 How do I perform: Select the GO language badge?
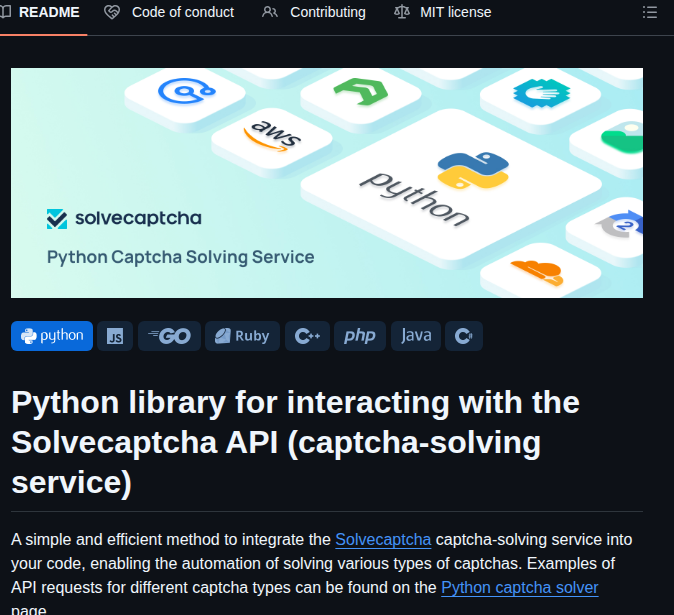point(169,336)
